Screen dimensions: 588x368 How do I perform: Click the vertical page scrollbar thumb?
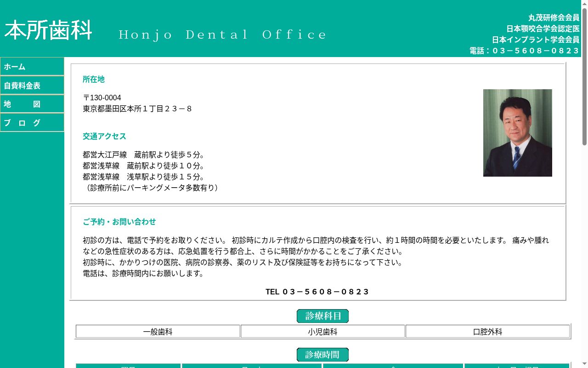click(x=584, y=76)
